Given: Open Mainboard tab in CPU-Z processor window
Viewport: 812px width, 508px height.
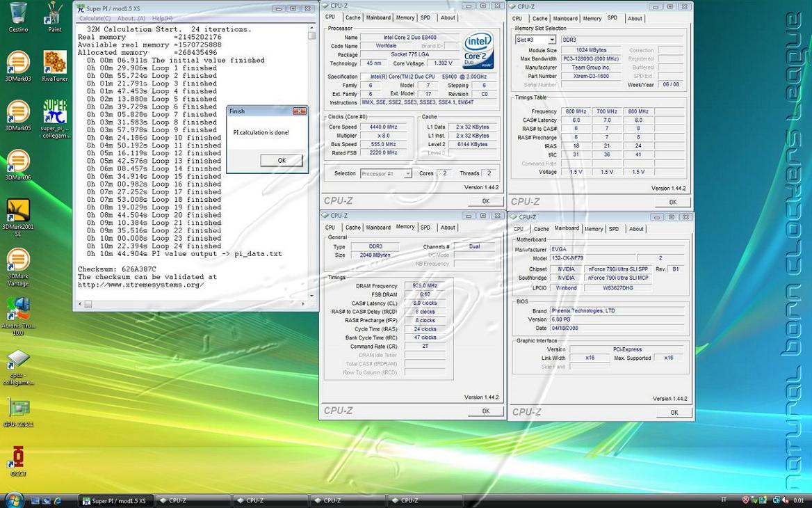Looking at the screenshot, I should coord(378,17).
